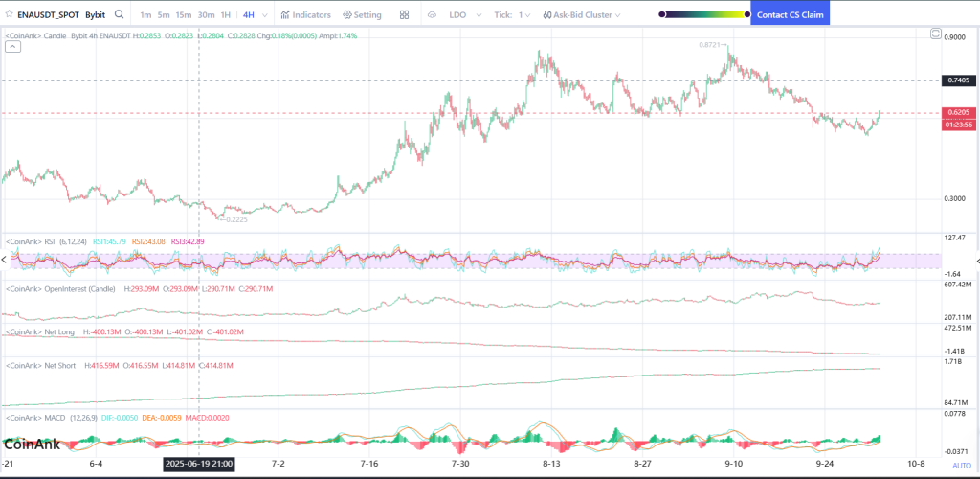Open the chart layout grid icon

(x=405, y=14)
